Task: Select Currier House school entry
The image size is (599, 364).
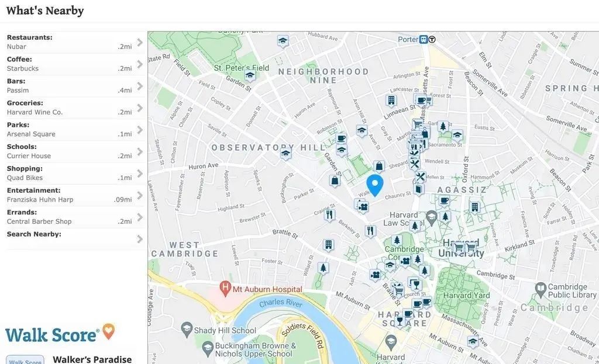Action: (x=29, y=156)
